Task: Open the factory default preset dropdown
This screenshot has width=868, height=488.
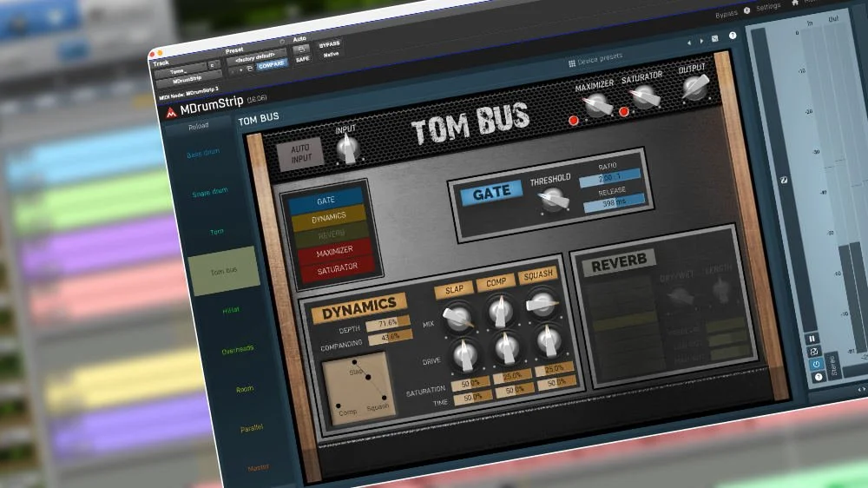Action: coord(256,57)
